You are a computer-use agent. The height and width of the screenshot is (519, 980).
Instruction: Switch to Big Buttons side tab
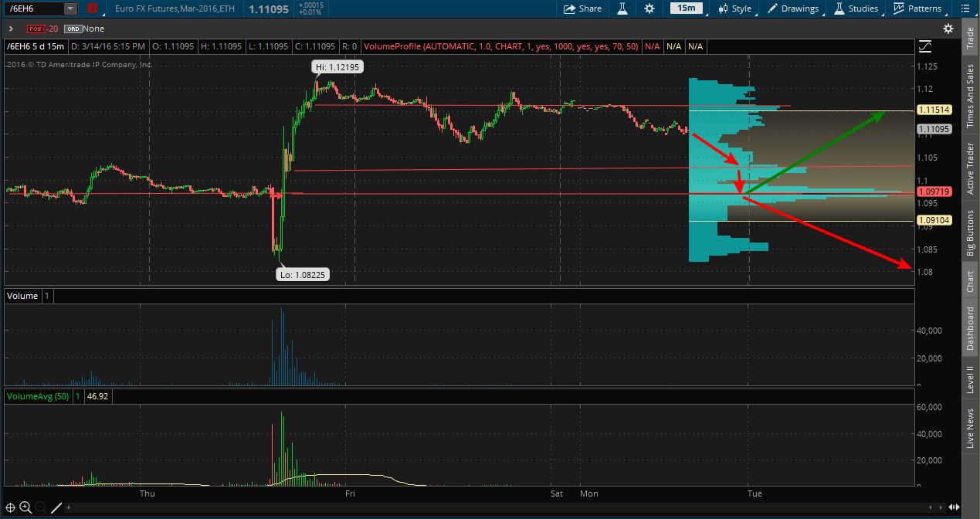[971, 233]
